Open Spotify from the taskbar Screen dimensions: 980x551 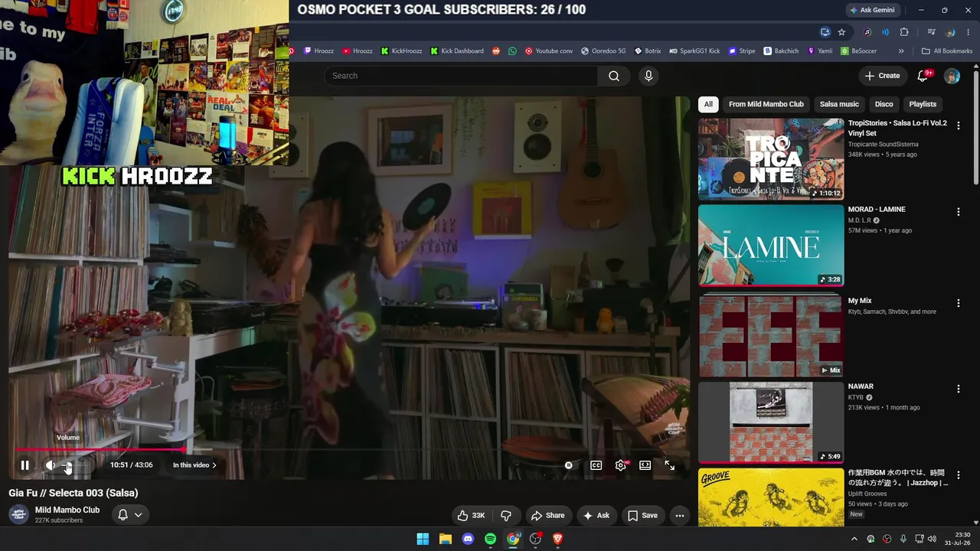[491, 539]
